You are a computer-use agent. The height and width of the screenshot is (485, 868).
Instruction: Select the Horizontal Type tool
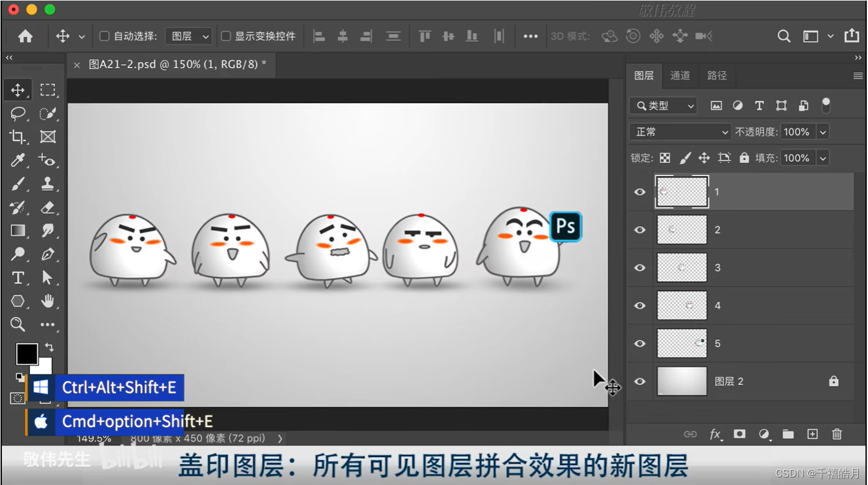tap(17, 278)
